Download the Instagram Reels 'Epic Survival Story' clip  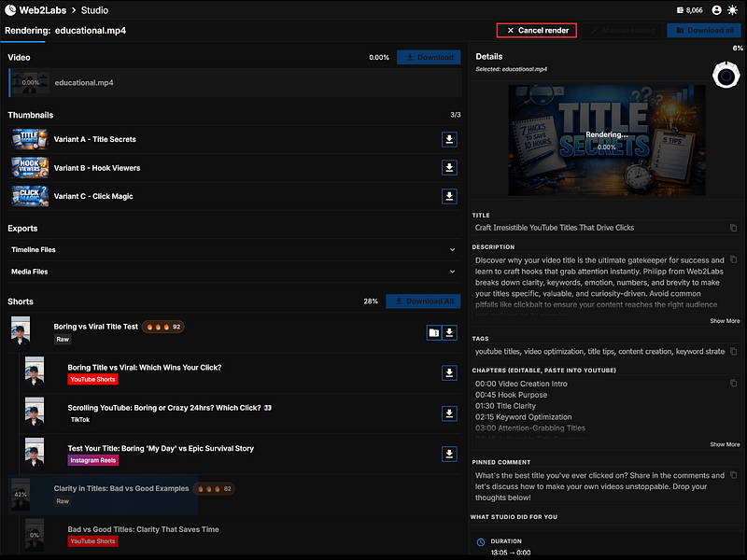449,454
